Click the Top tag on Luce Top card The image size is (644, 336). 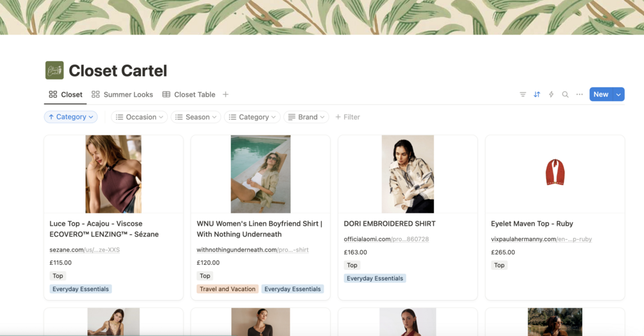tap(58, 276)
